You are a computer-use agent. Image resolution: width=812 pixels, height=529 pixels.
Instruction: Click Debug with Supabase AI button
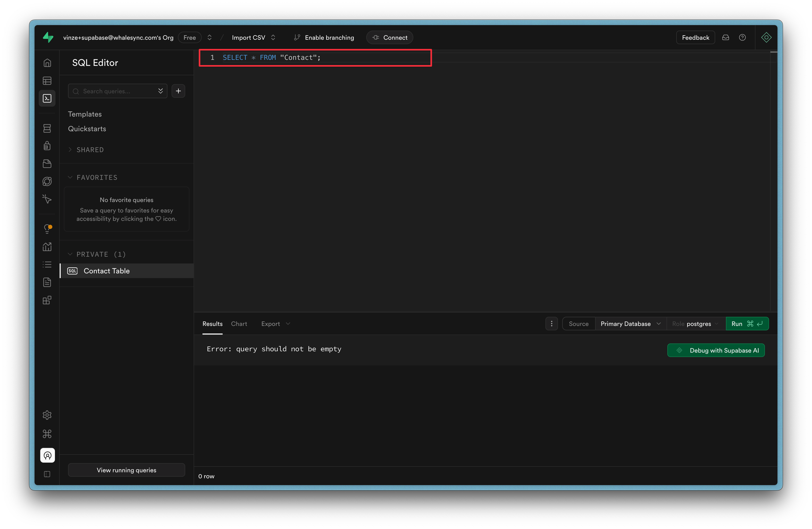point(716,350)
